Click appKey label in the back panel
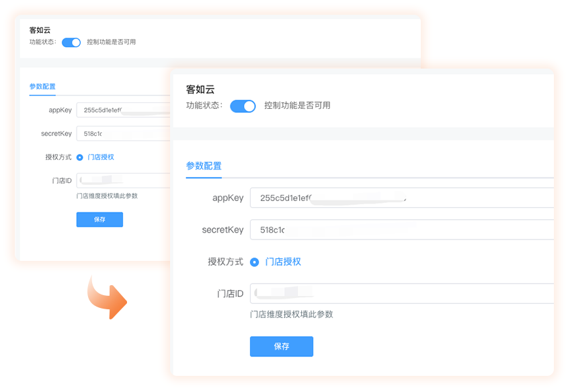 60,110
